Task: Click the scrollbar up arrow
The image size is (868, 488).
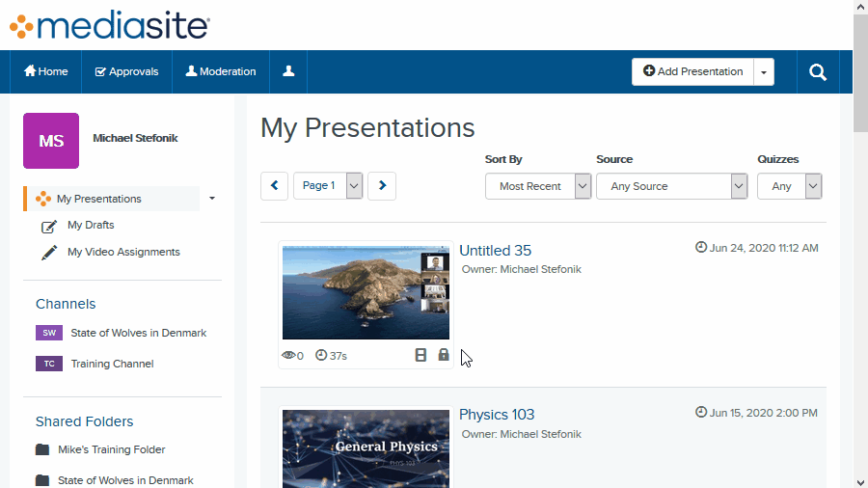Action: [x=861, y=6]
